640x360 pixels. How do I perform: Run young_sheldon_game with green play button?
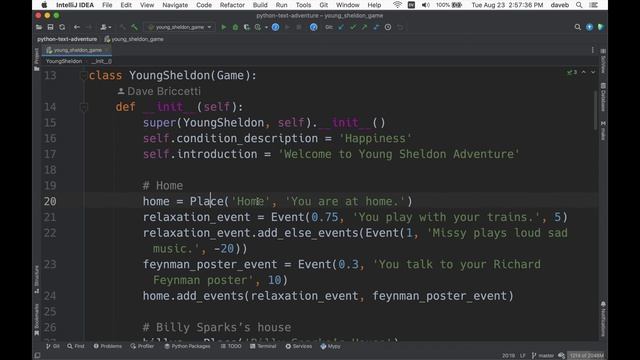tap(224, 27)
